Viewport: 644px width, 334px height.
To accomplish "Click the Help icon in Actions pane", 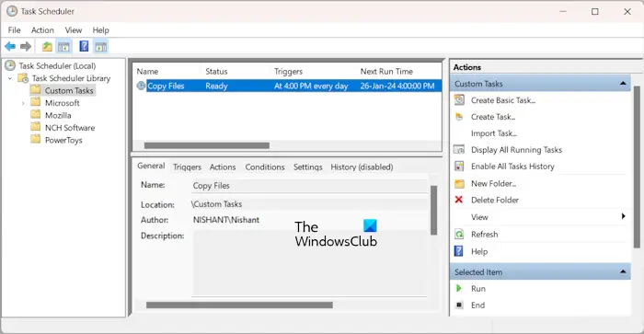I will (459, 251).
